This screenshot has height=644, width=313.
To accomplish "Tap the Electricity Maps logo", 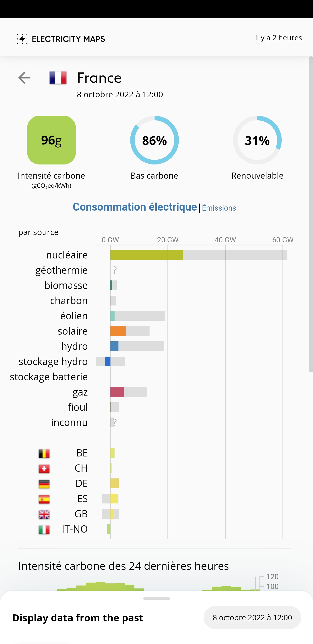I will (x=61, y=39).
